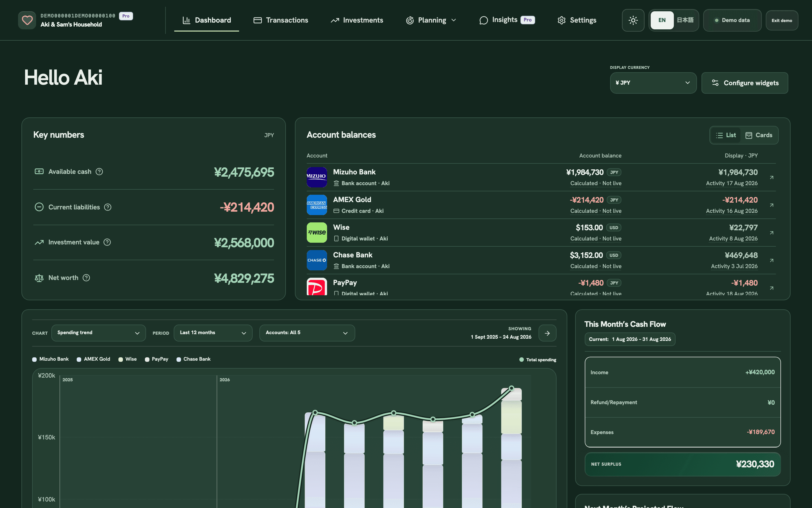The image size is (812, 508).
Task: Click the PayPay logo
Action: [x=317, y=286]
